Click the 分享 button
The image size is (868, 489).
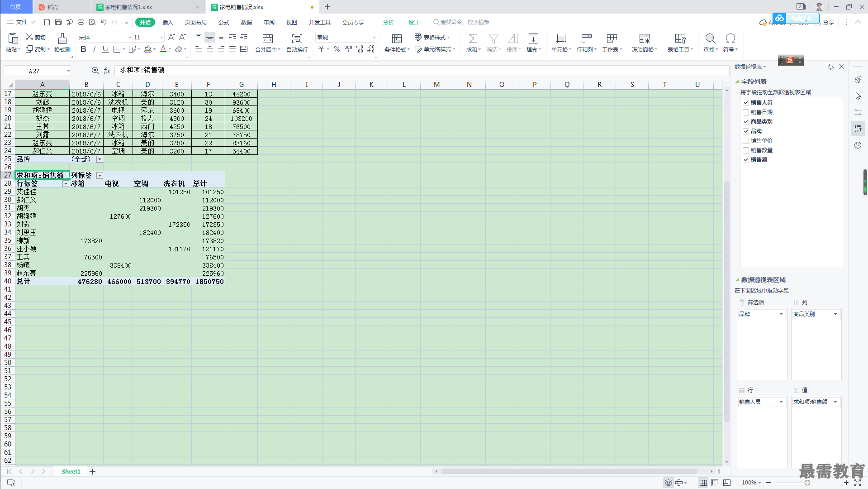tap(825, 22)
